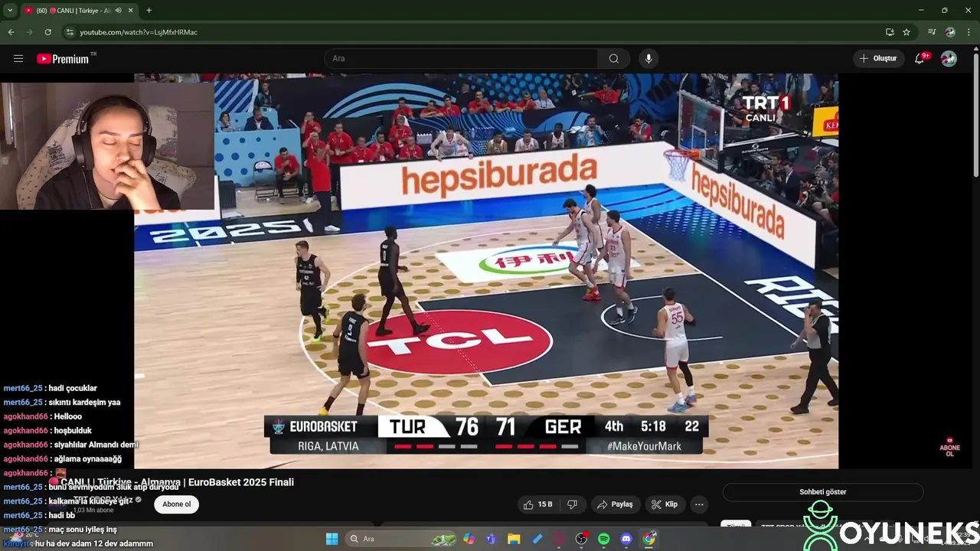Open OBS Studio from the taskbar

click(x=581, y=539)
